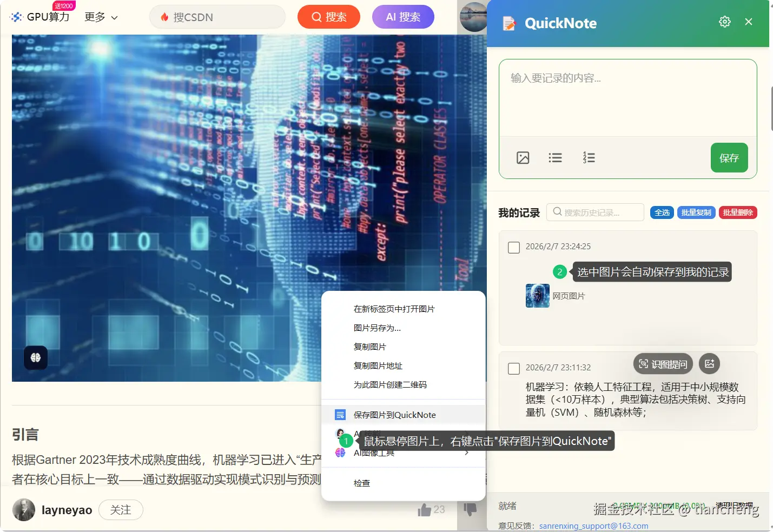Open the 更多 dropdown menu
Image resolution: width=773 pixels, height=532 pixels.
click(100, 17)
